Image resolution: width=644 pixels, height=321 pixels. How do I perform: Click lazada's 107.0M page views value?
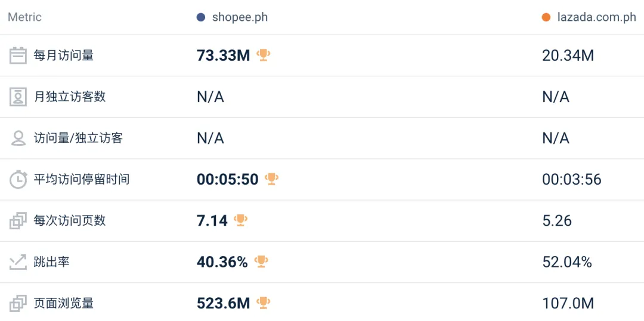click(568, 303)
